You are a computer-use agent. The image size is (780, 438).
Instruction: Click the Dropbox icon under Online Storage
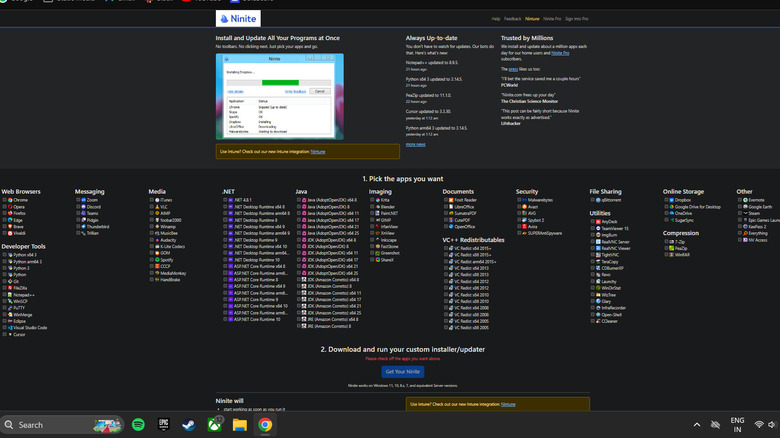coord(672,200)
